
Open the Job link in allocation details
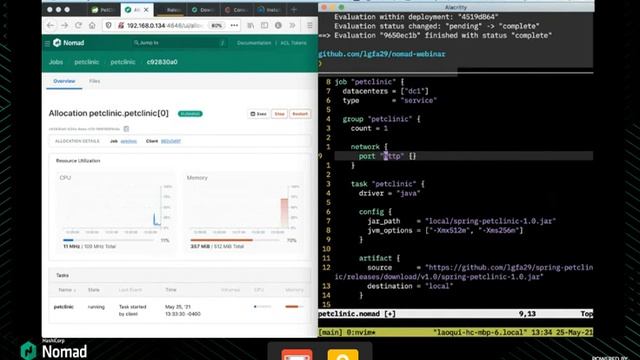click(x=129, y=141)
